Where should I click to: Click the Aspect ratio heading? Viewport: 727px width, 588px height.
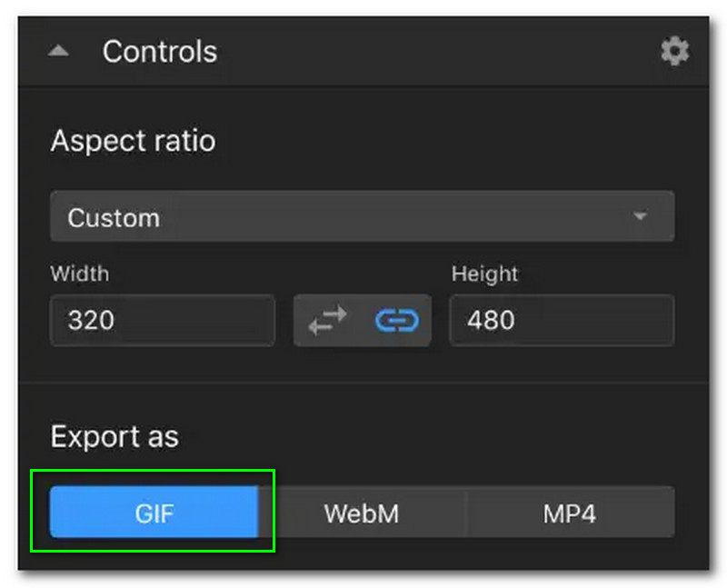coord(133,141)
